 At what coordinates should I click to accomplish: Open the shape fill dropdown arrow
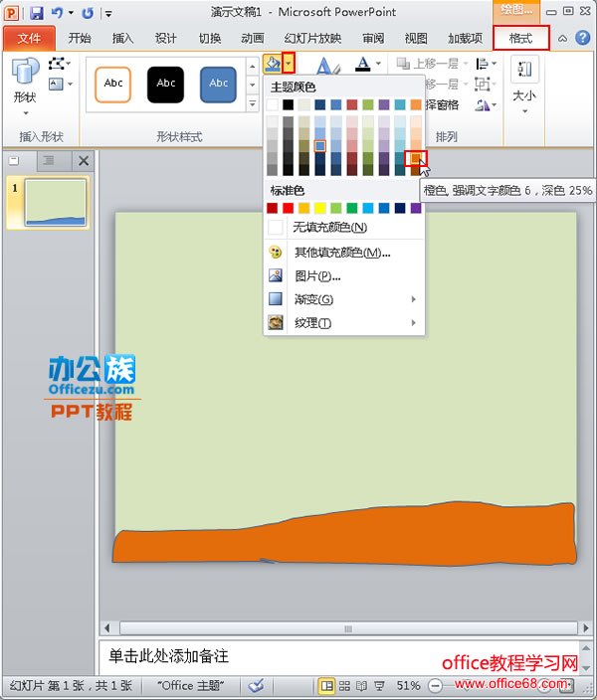click(289, 64)
